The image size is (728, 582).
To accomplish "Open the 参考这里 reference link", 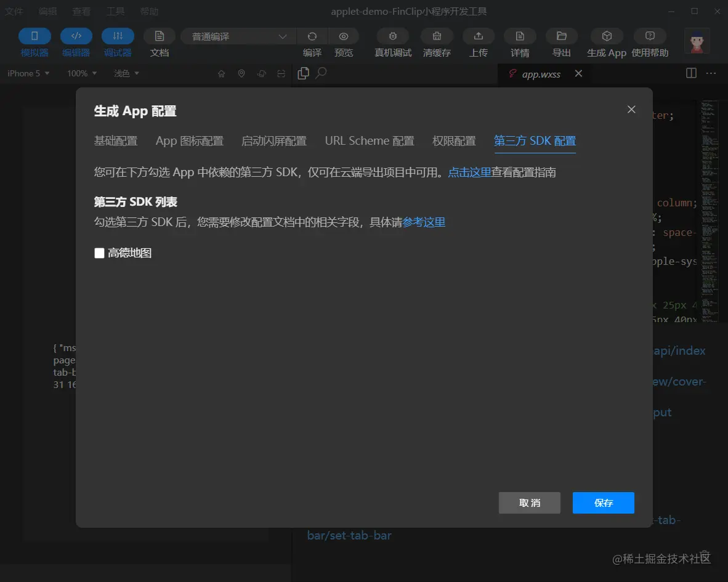I will pyautogui.click(x=424, y=222).
